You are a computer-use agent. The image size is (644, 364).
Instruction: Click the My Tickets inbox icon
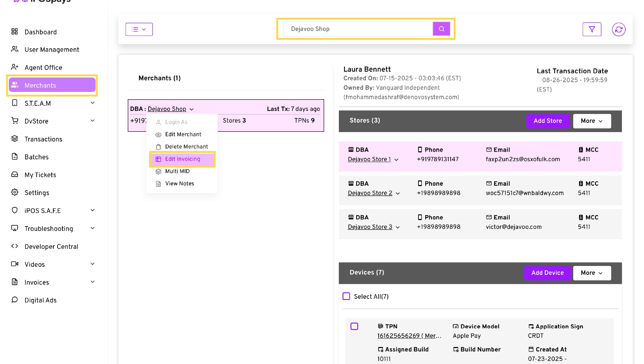[x=14, y=175]
